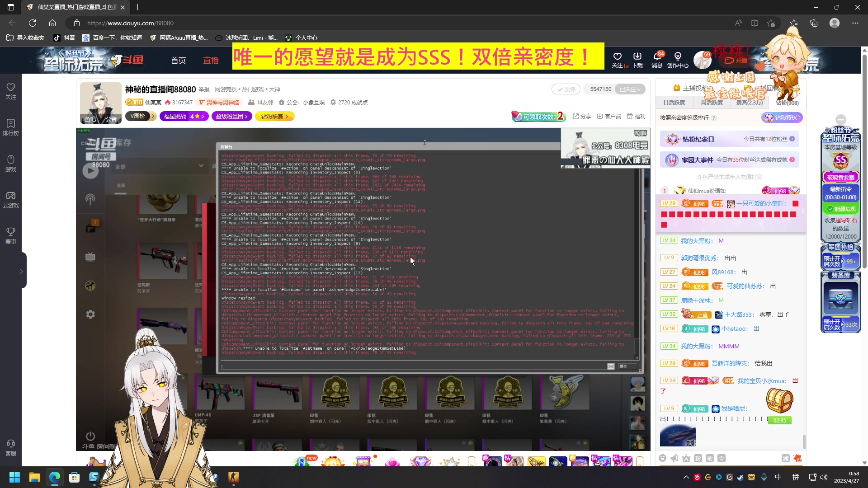
Task: Share the stream via the 分享 icon
Action: [x=582, y=117]
